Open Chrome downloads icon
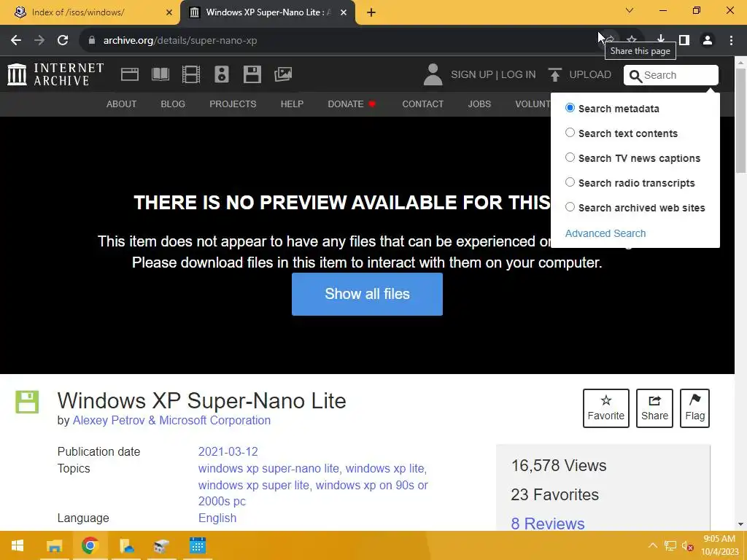This screenshot has width=747, height=560. click(x=661, y=40)
